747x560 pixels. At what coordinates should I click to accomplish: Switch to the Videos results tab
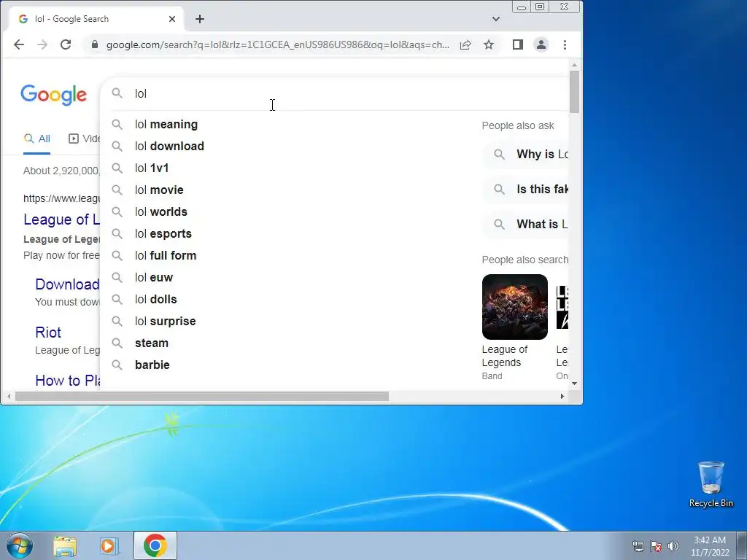(85, 139)
